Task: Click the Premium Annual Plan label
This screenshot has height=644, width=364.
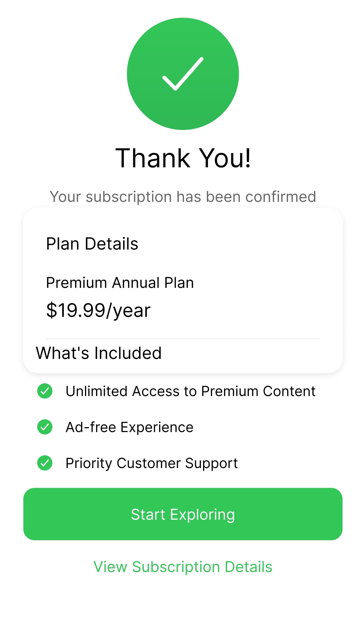Action: (120, 283)
